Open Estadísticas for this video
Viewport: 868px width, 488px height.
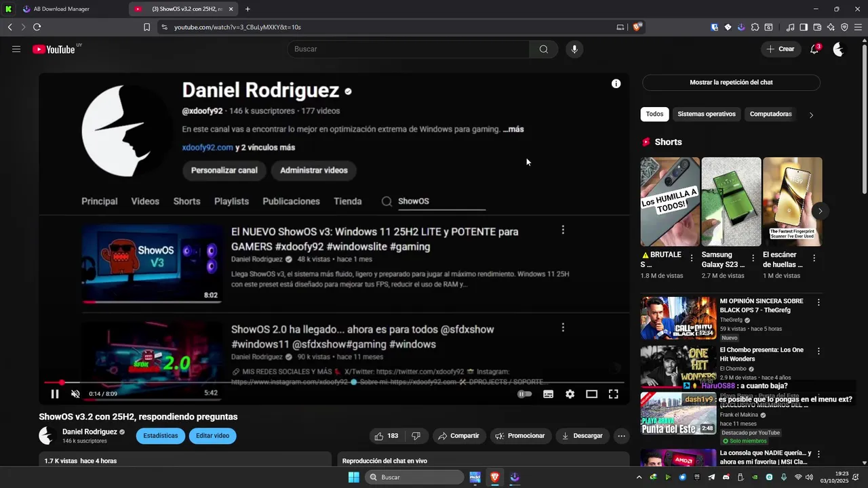coord(160,436)
